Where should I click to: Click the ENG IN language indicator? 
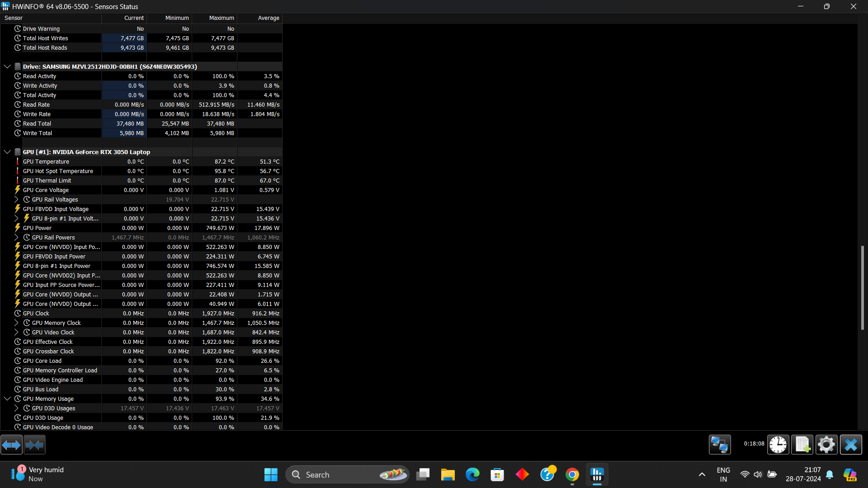[723, 475]
